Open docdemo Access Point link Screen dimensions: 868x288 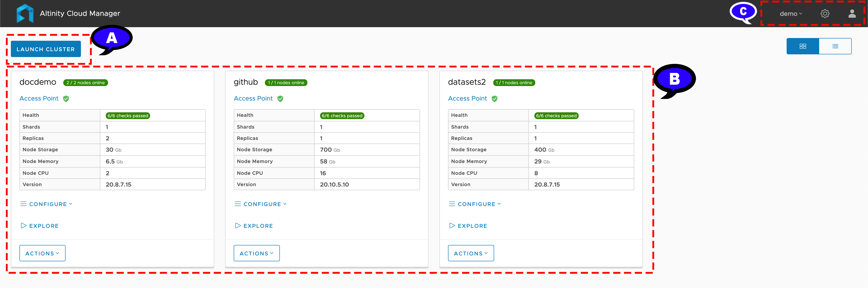coord(39,98)
